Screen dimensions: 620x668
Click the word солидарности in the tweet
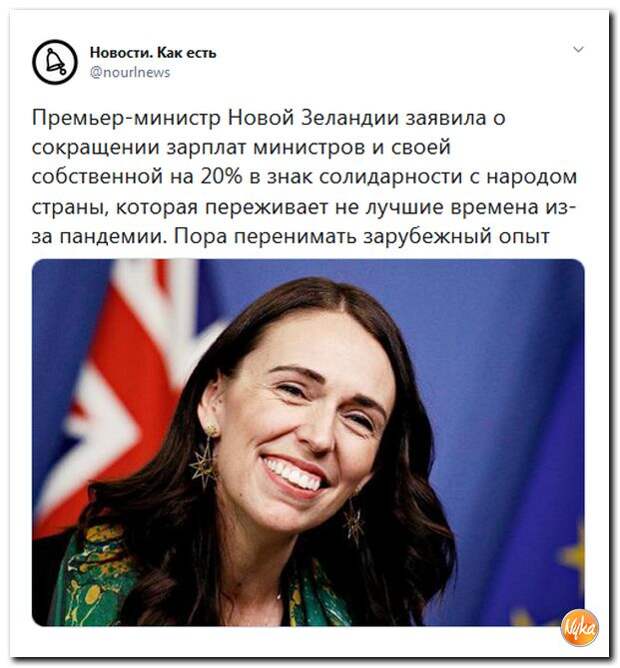(x=390, y=177)
